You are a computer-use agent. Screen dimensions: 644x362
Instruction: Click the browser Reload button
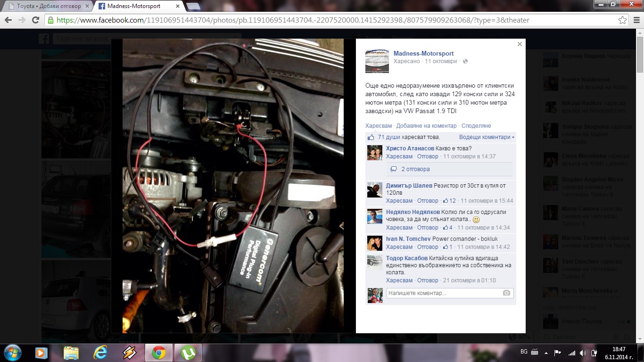click(x=35, y=20)
